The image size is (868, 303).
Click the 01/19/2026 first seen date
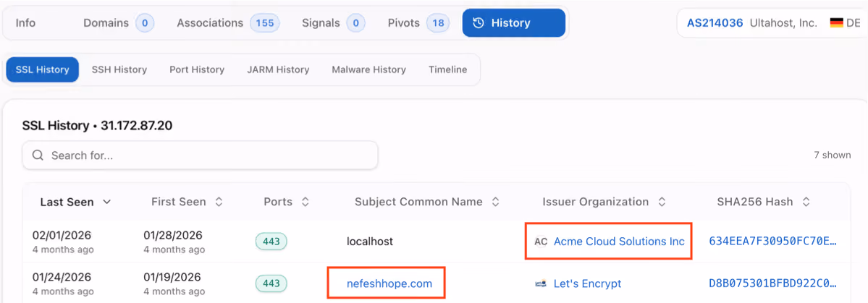[173, 277]
